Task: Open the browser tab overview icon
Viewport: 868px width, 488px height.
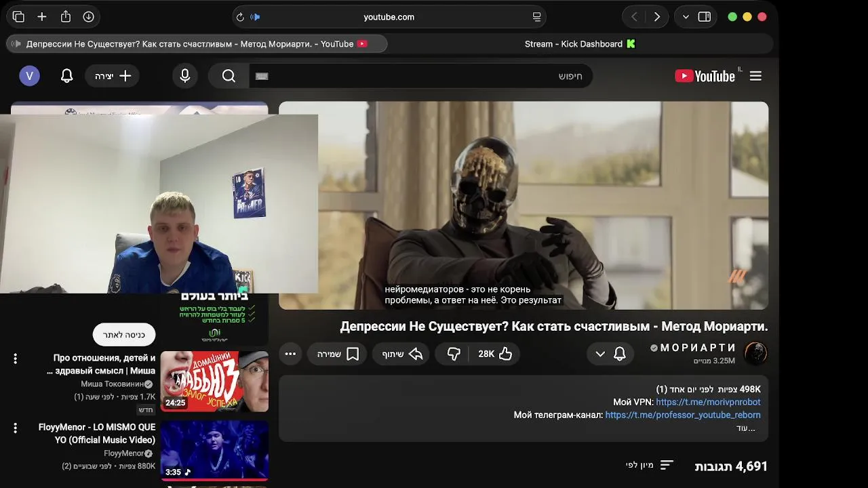Action: point(18,17)
